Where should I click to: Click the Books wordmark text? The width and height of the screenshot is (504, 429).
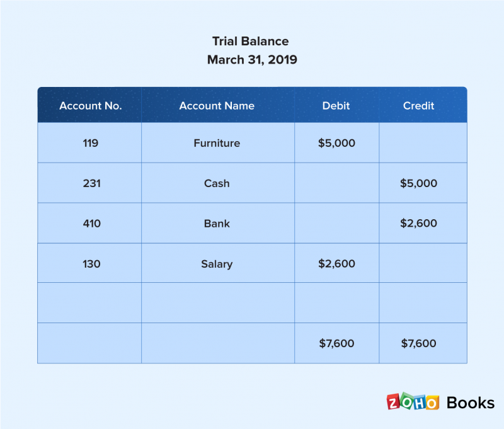pyautogui.click(x=471, y=403)
